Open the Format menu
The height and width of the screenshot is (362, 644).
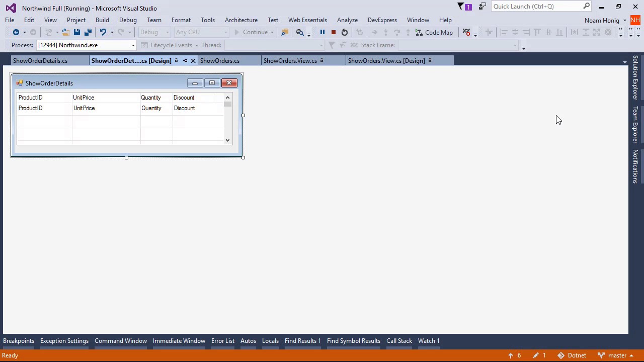pos(181,20)
